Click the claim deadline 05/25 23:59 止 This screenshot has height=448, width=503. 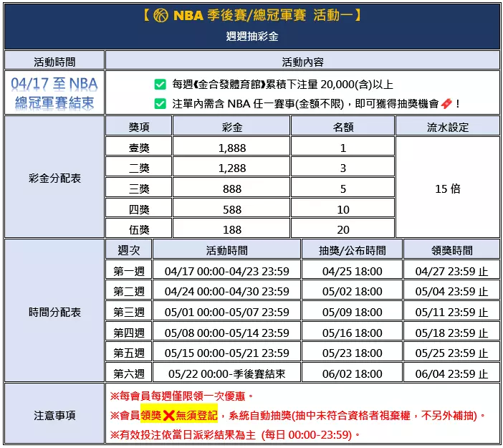(x=451, y=353)
